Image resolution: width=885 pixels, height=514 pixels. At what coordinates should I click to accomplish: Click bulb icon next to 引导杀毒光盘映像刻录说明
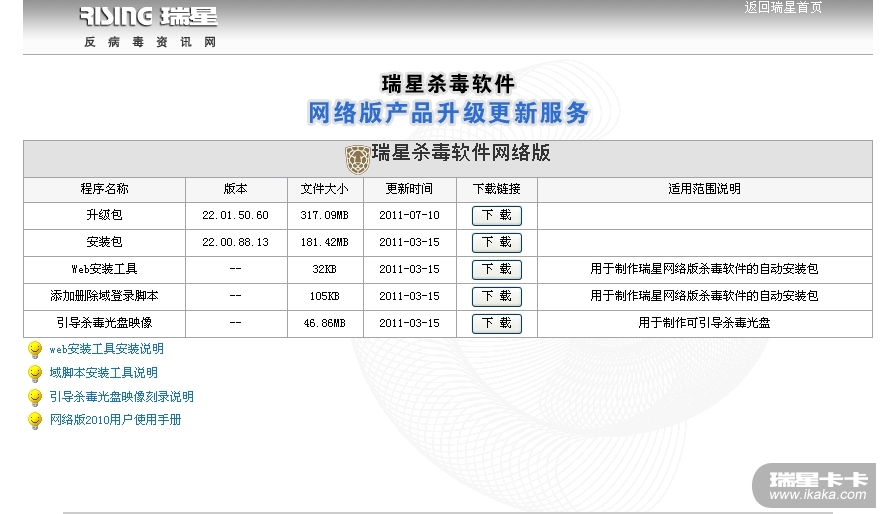coord(35,397)
